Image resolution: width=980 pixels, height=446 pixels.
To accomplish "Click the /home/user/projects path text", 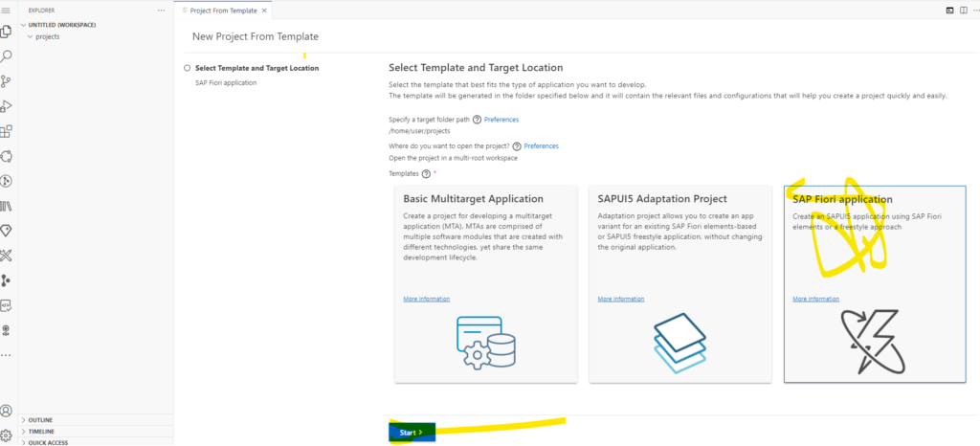I will pos(419,131).
